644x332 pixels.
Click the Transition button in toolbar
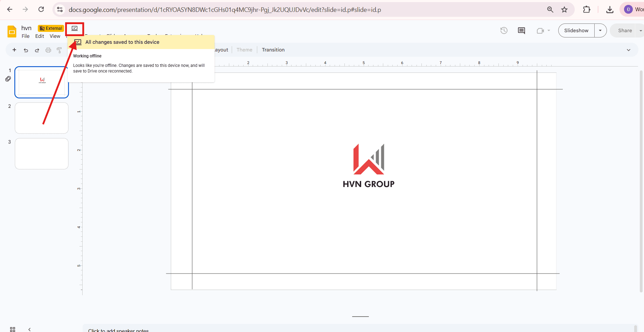pos(273,50)
